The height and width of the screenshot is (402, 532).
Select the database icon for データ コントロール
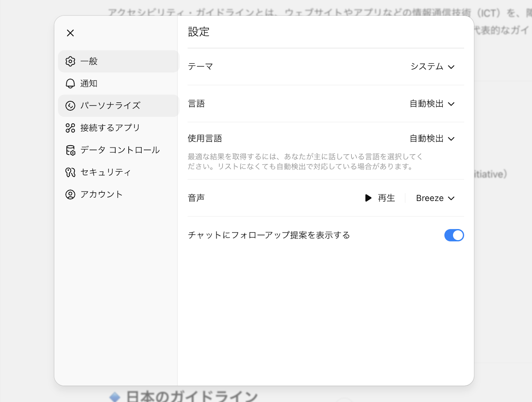[x=70, y=150]
